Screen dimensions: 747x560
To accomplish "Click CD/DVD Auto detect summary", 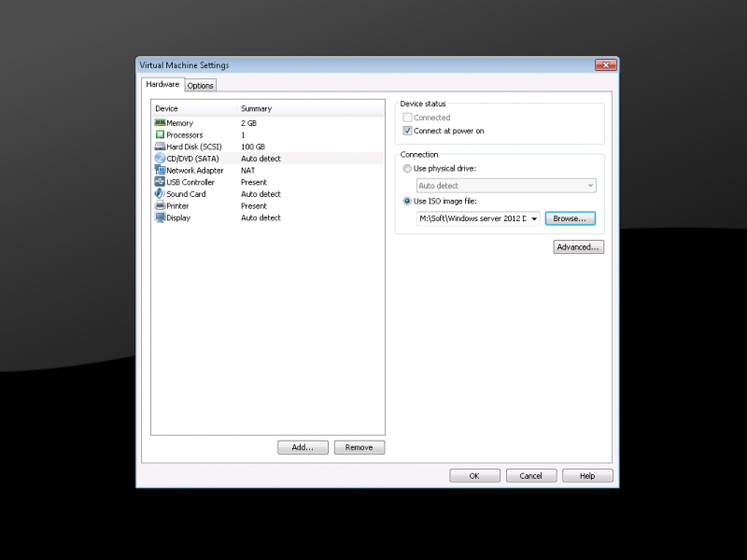I will point(261,159).
